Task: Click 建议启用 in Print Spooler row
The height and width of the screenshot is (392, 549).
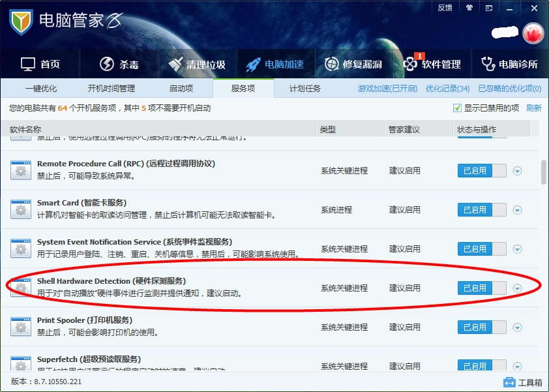Action: pyautogui.click(x=404, y=327)
